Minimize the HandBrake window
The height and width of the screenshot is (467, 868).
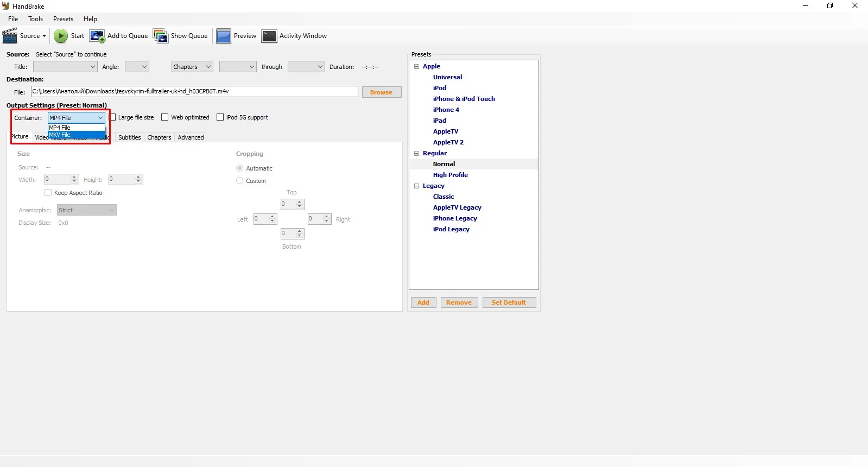pyautogui.click(x=806, y=6)
